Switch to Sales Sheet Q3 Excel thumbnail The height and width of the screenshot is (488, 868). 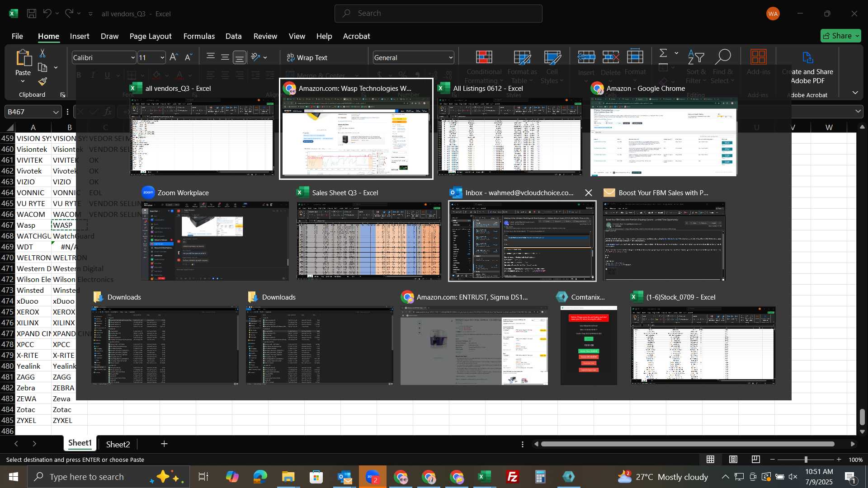tap(369, 241)
